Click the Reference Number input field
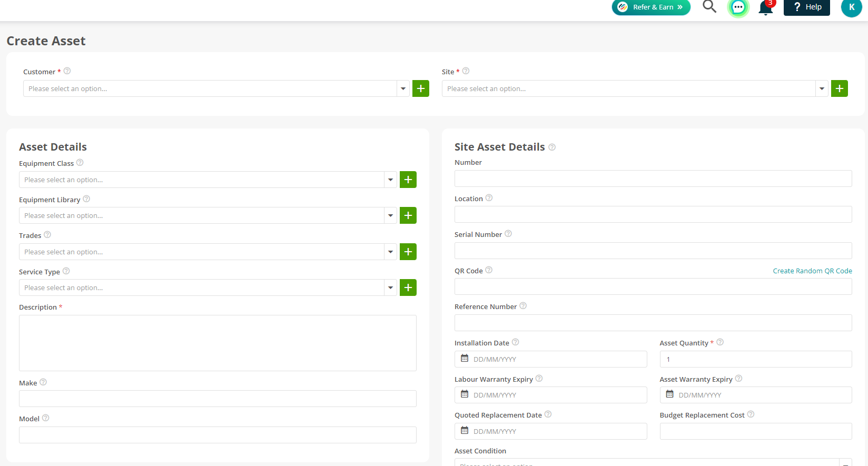 [x=653, y=323]
